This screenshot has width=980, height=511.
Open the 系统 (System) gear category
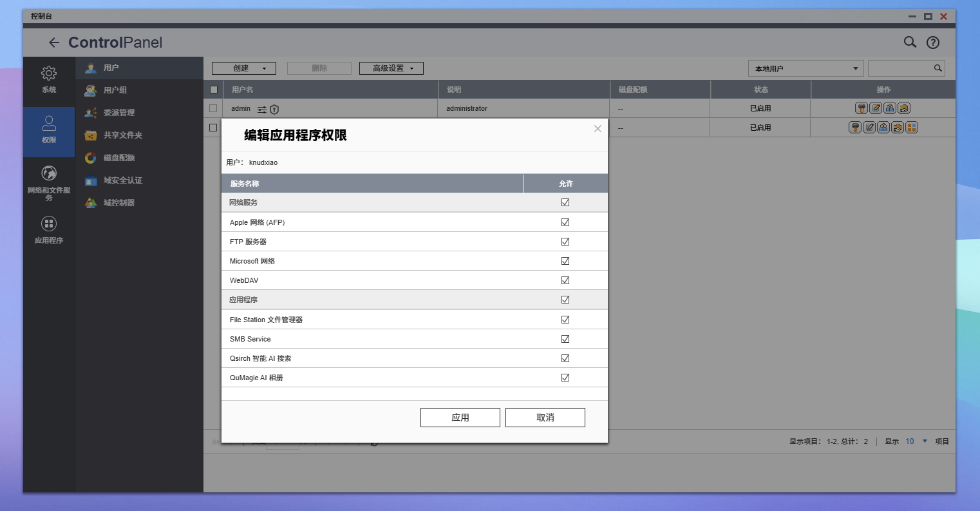coord(49,79)
